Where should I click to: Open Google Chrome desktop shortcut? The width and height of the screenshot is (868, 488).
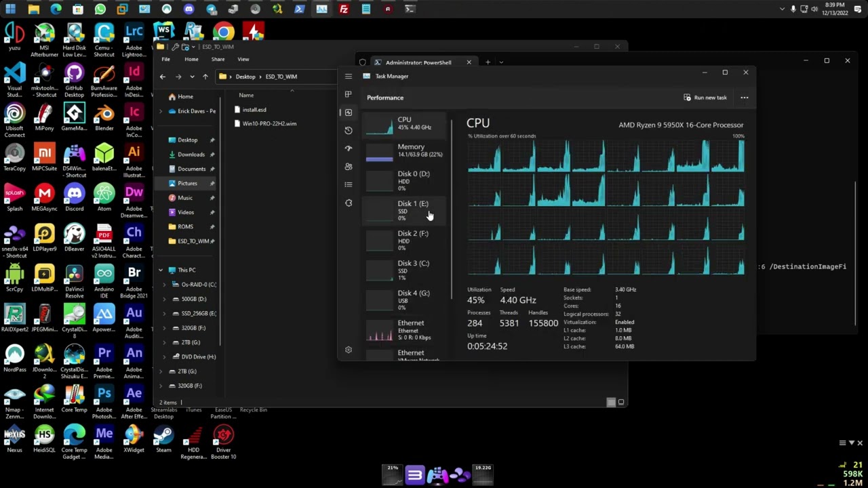click(223, 32)
